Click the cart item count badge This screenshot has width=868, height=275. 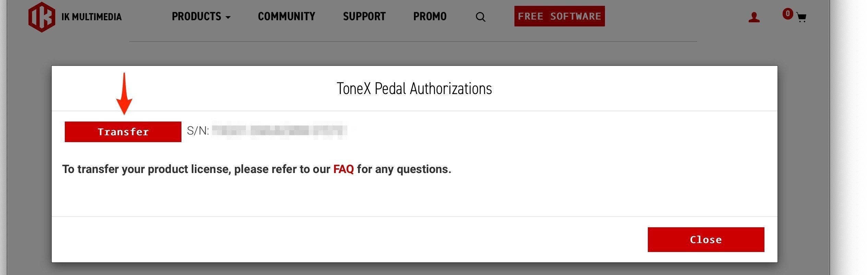click(787, 14)
